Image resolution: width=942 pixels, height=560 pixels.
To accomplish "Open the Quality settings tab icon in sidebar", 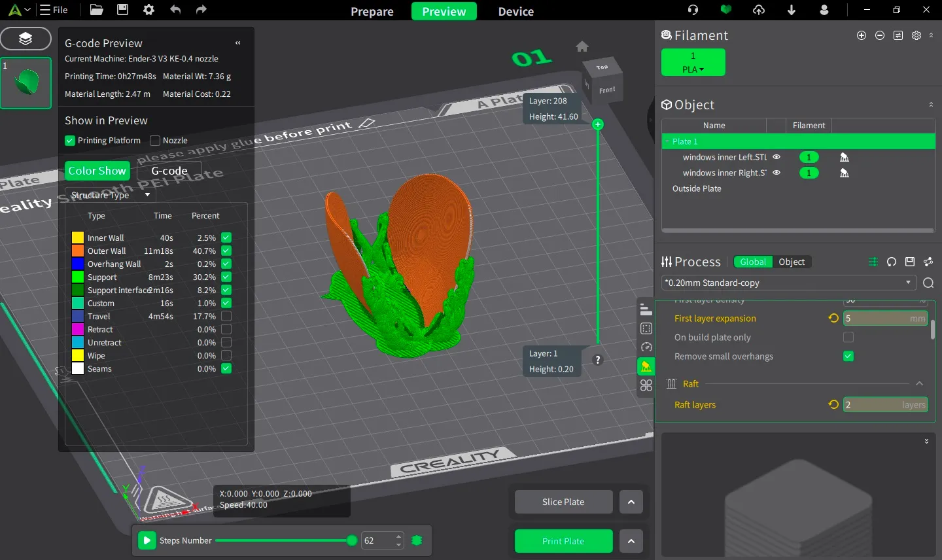I will (646, 309).
